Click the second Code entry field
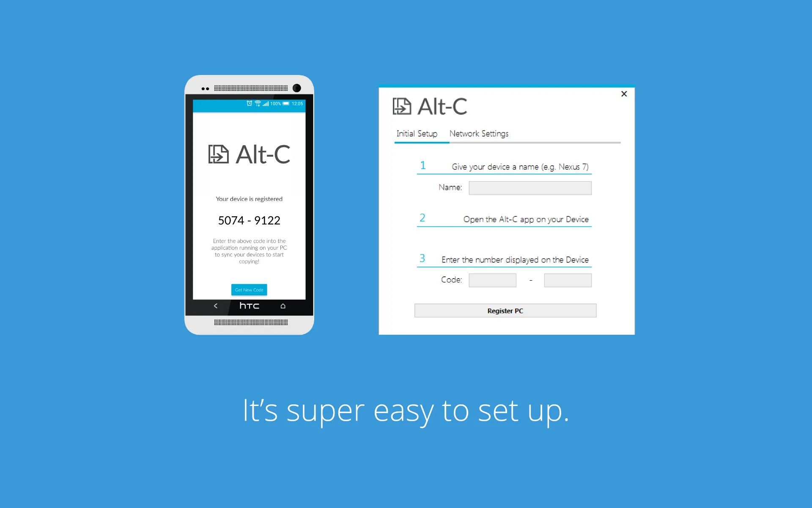Viewport: 812px width, 508px height. (x=565, y=279)
